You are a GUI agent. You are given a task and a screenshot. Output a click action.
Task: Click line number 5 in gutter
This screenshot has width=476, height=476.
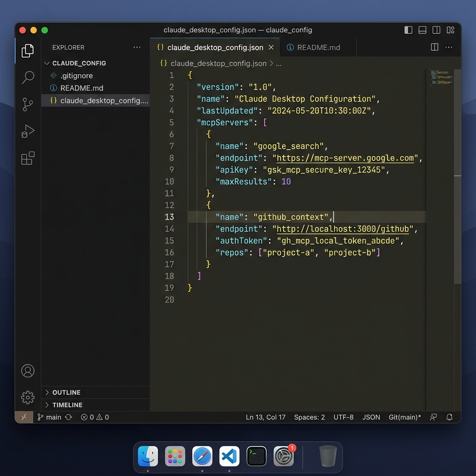coord(172,122)
